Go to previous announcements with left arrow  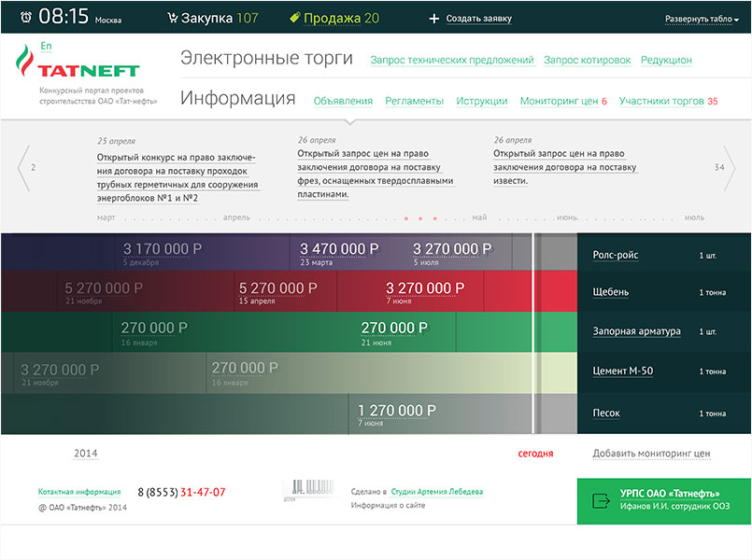24,168
